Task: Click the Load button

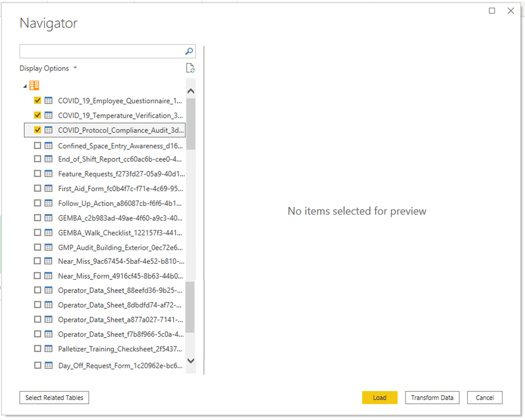Action: click(x=379, y=398)
